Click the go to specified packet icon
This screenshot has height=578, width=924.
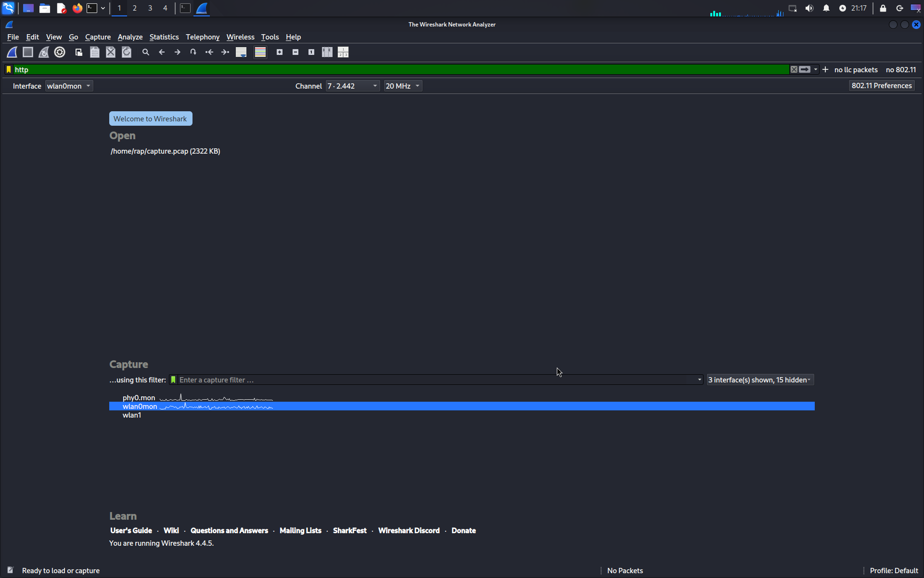pyautogui.click(x=193, y=52)
